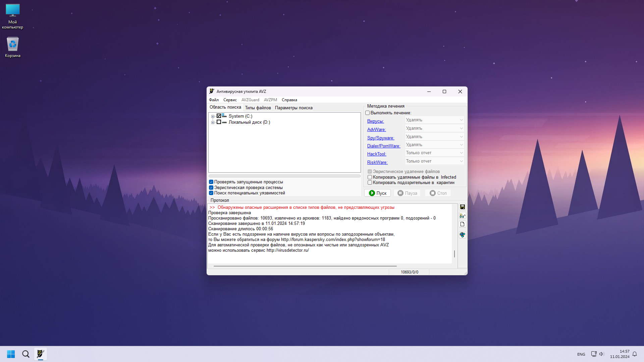
Task: Open Windows search from the taskbar
Action: click(26, 354)
